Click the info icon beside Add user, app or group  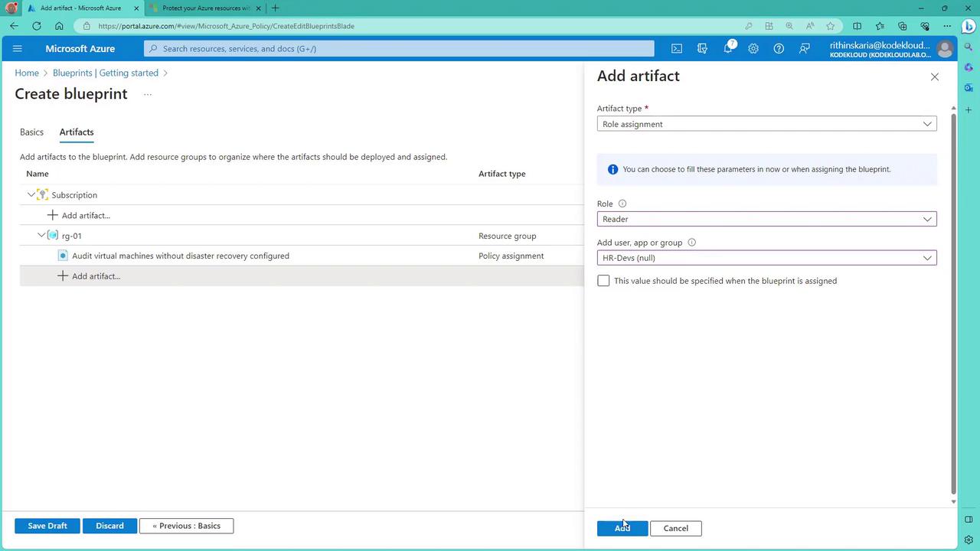pos(691,243)
